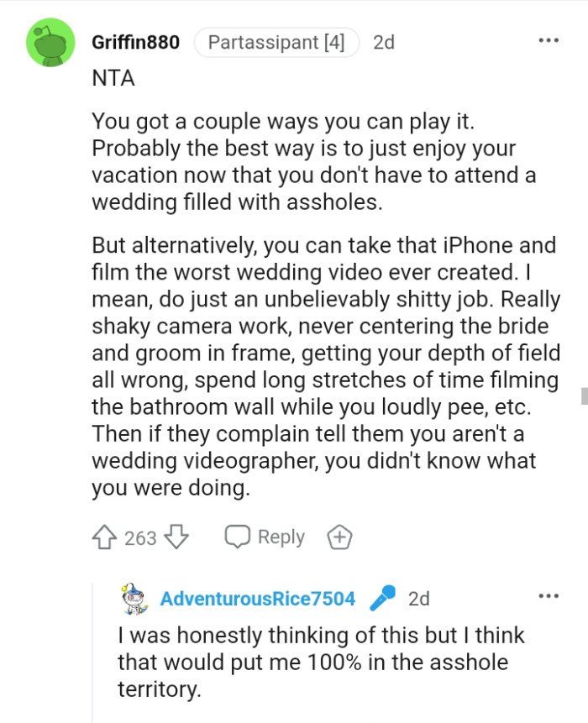
Task: Open the award icon under Griffin880's comment
Action: tap(339, 537)
